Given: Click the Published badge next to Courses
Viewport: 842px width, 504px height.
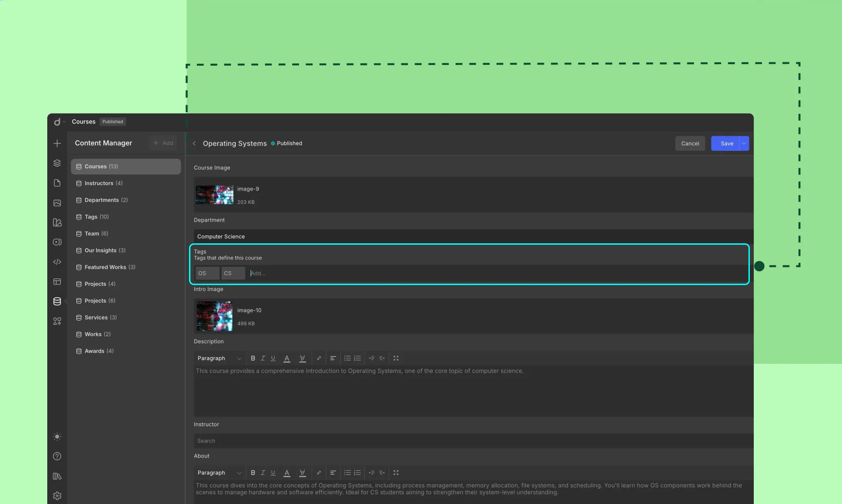Looking at the screenshot, I should [113, 122].
